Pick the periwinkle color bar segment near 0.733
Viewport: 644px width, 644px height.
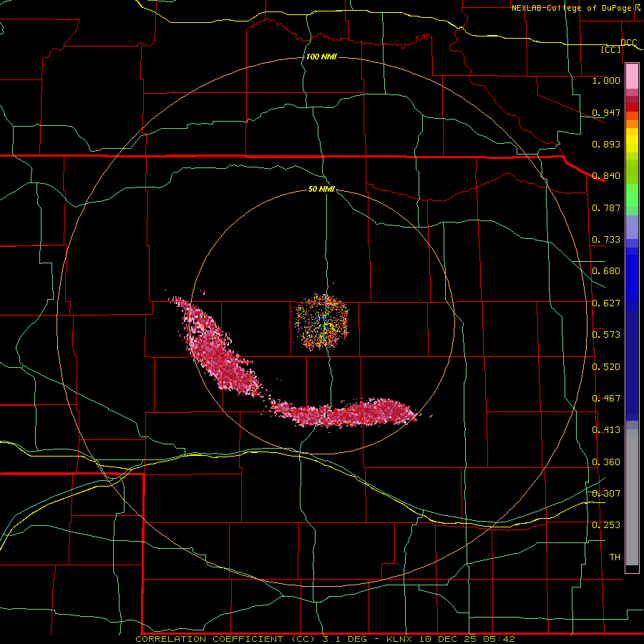click(632, 228)
